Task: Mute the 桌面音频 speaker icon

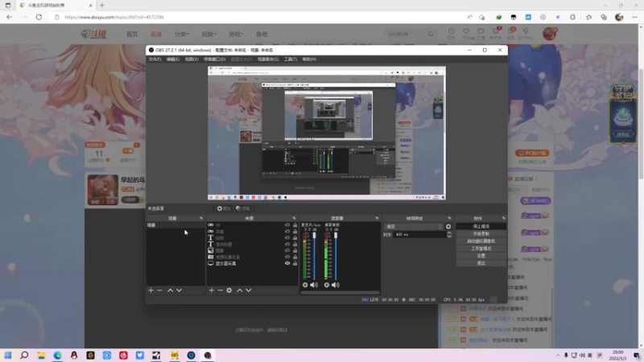Action: [336, 285]
